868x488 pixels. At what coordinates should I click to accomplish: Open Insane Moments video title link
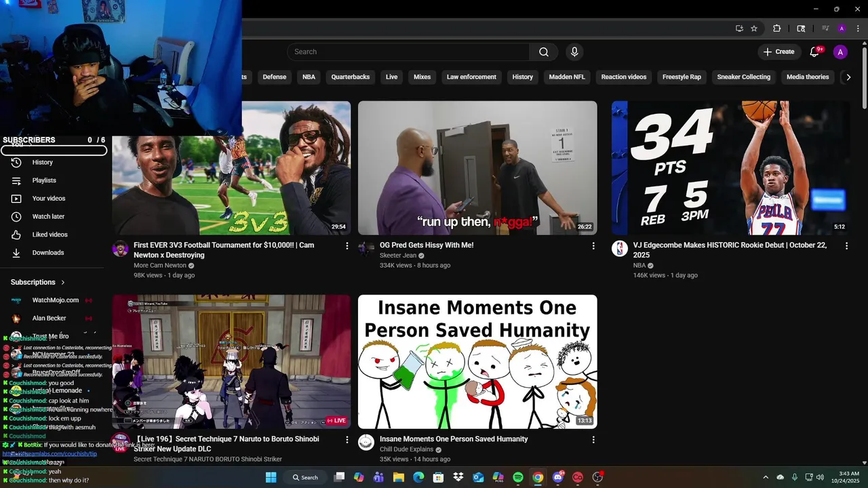click(x=454, y=439)
